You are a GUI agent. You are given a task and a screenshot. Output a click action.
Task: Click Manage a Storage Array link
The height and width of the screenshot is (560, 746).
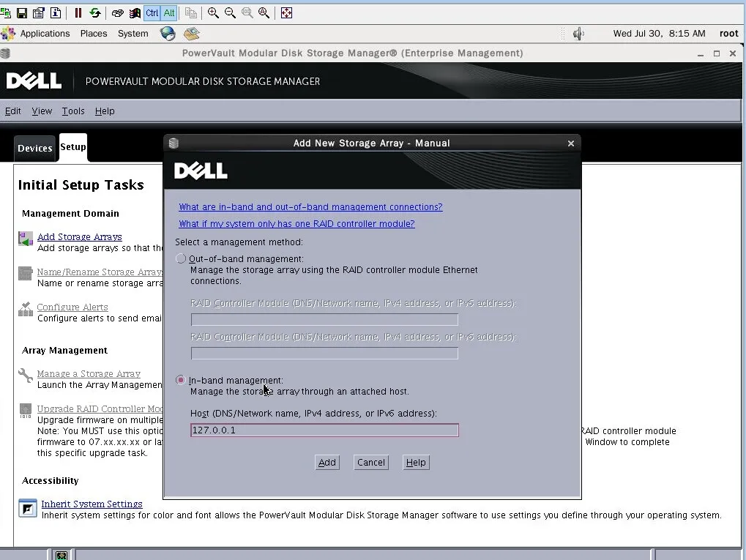(x=89, y=373)
